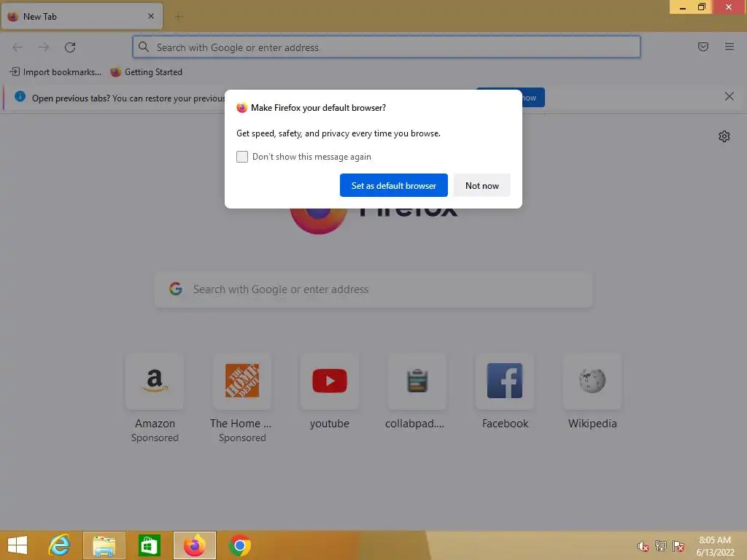Open Windows Store from taskbar
The image size is (747, 560).
(x=149, y=545)
